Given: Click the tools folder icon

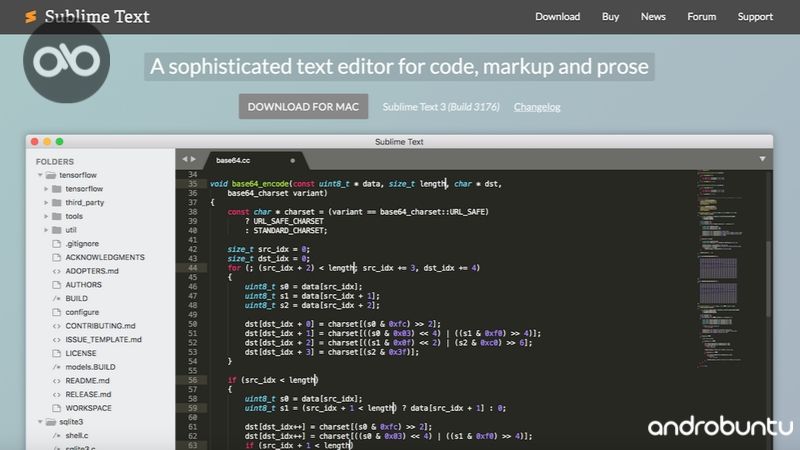Looking at the screenshot, I should point(57,216).
